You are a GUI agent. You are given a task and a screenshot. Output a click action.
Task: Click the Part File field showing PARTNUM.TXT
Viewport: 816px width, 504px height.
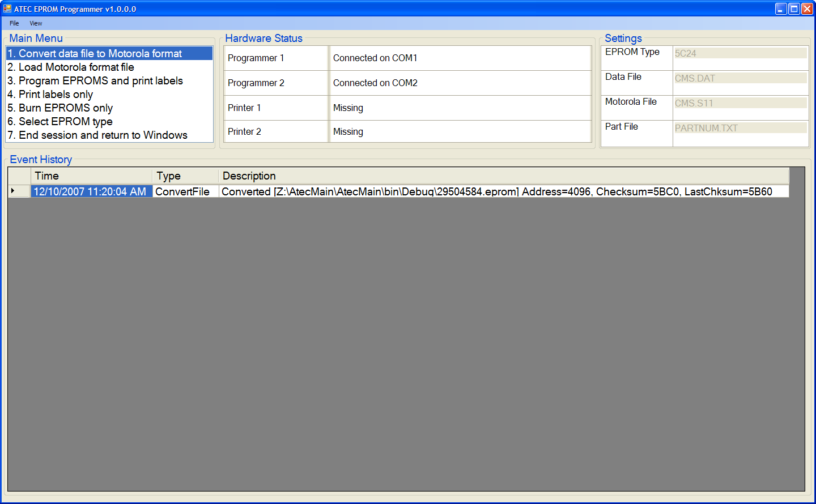click(x=740, y=128)
